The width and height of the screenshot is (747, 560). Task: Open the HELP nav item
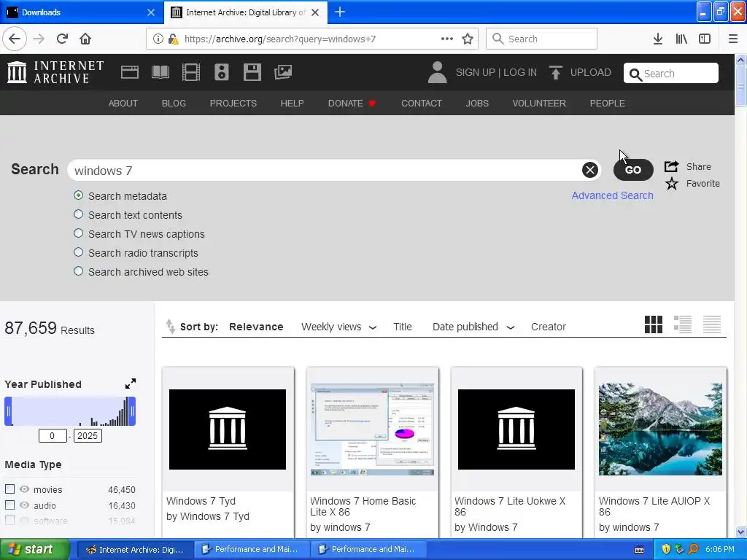(x=292, y=104)
